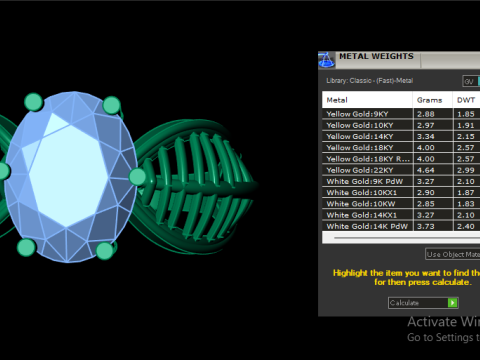Select the White Gold:10KW row
Viewport: 480px width, 360px height.
pos(401,204)
